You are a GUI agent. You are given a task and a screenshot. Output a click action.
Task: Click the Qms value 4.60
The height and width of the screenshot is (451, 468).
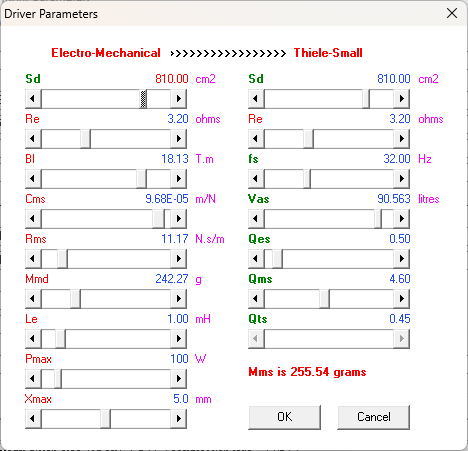[400, 279]
